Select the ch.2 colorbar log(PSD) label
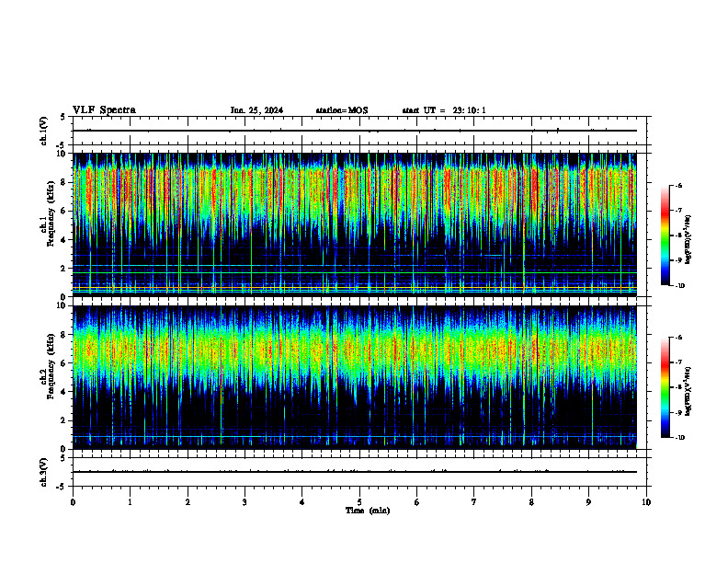 click(688, 392)
